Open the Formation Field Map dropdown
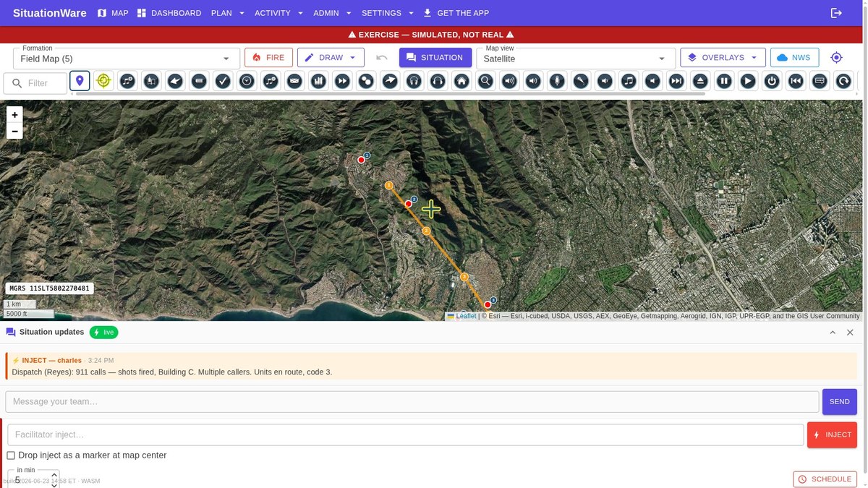The height and width of the screenshot is (488, 868). [x=127, y=59]
